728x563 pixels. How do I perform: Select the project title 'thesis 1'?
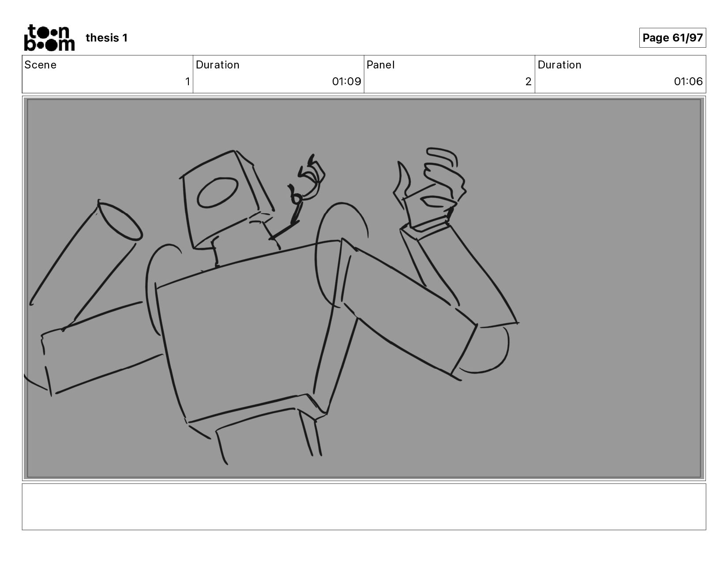(107, 38)
